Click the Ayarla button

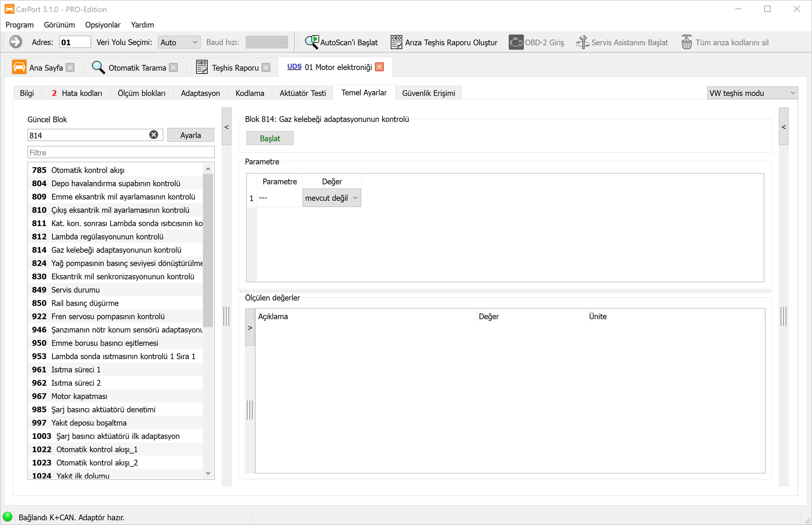tap(190, 135)
